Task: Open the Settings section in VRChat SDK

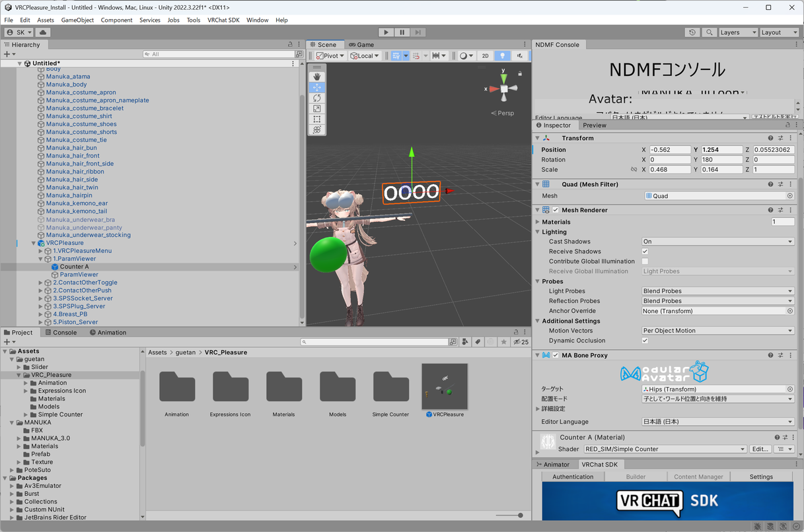Action: coord(761,477)
